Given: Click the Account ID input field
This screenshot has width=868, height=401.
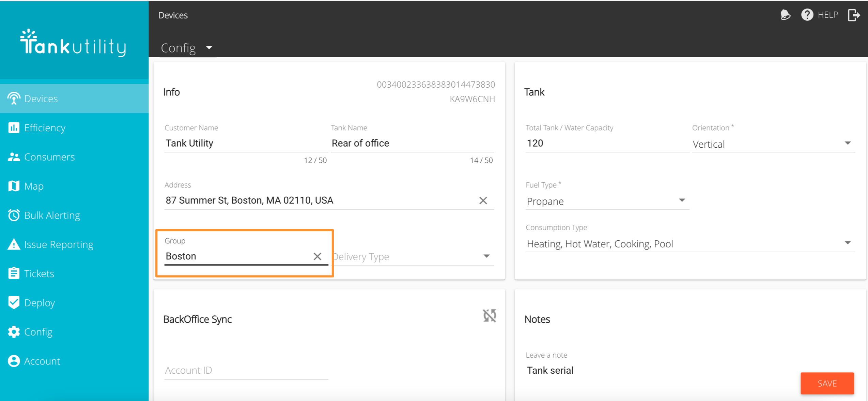Looking at the screenshot, I should click(x=246, y=370).
